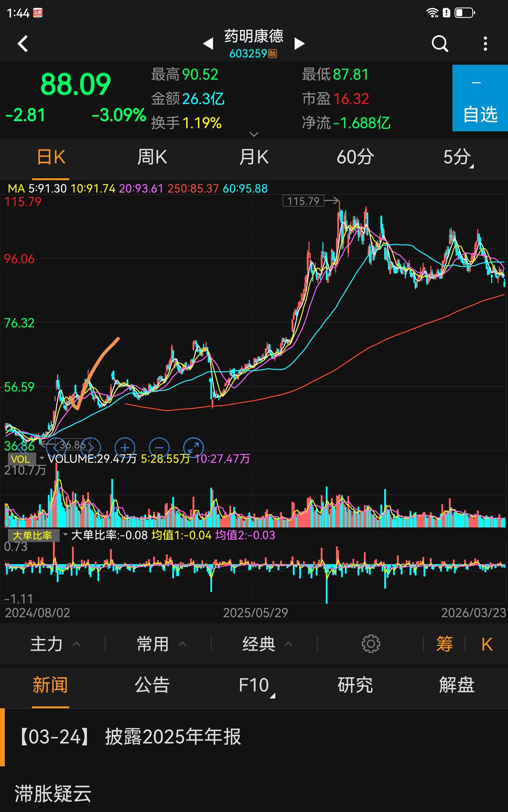The image size is (508, 812).
Task: Open the 解盘 tab
Action: click(x=457, y=685)
